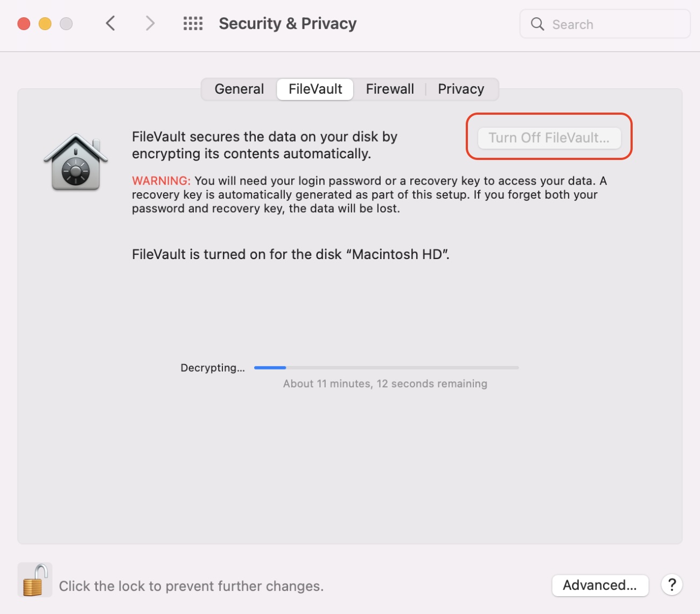Click the Show All preferences grid icon

192,23
